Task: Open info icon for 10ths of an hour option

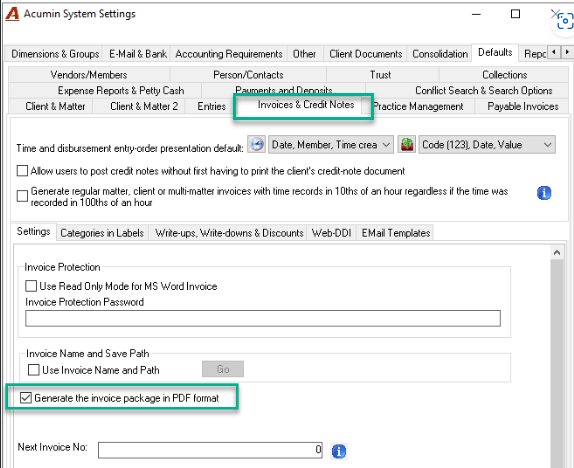Action: coord(544,193)
